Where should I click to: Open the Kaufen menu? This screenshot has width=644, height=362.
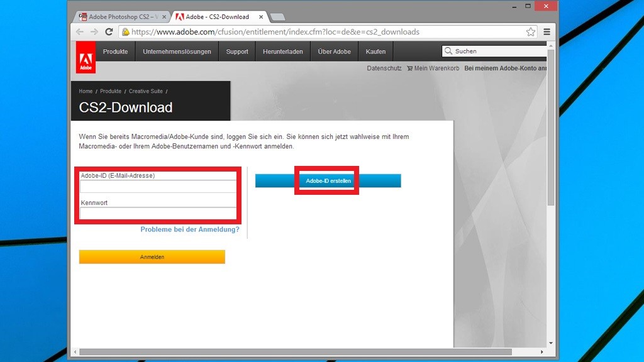(376, 52)
